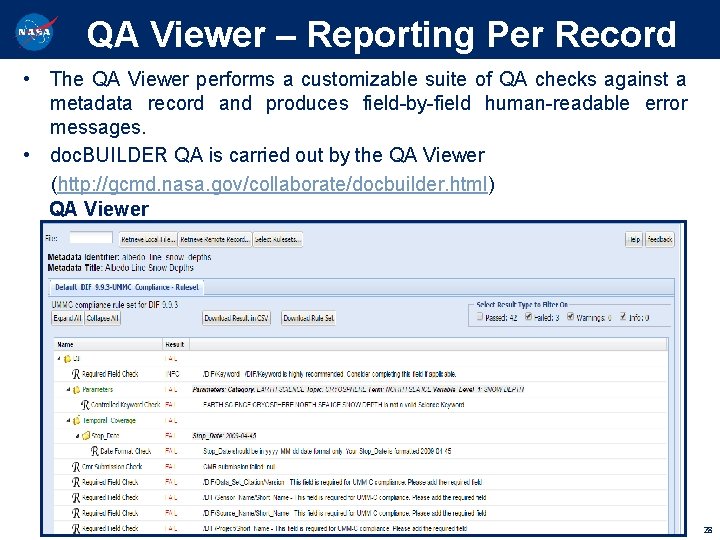The height and width of the screenshot is (540, 720).
Task: Click the Parameters folder icon
Action: (x=76, y=389)
